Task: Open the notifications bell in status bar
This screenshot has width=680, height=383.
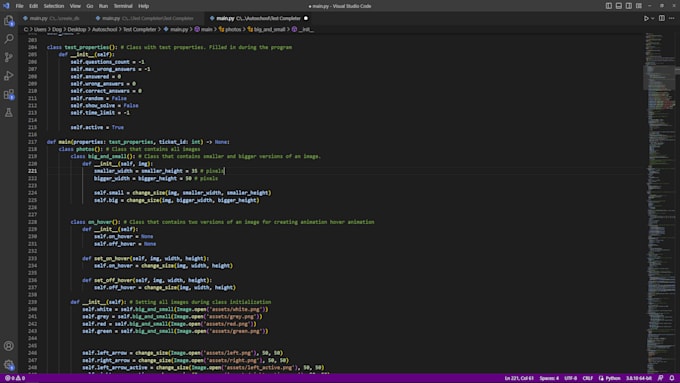Action: point(672,378)
